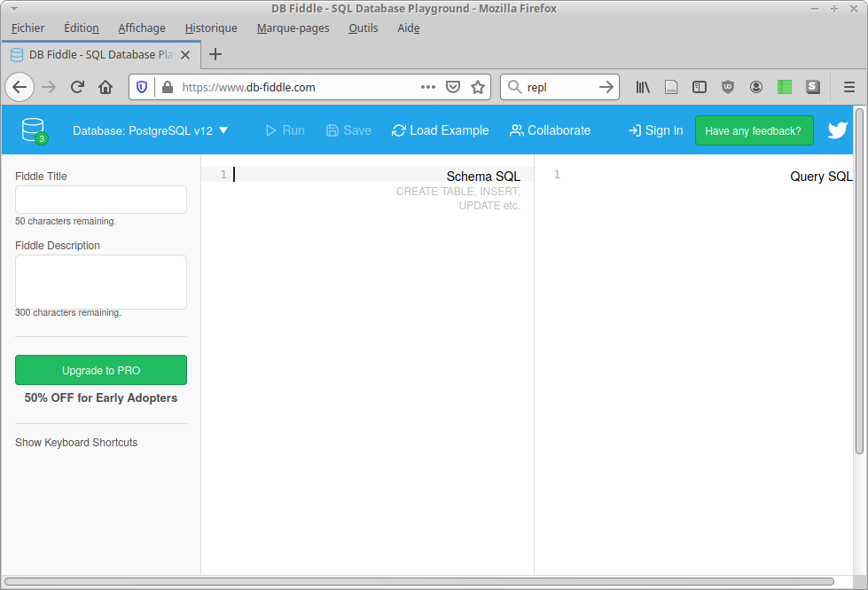The image size is (868, 590).
Task: Focus the Fiddle Title input
Action: point(101,200)
